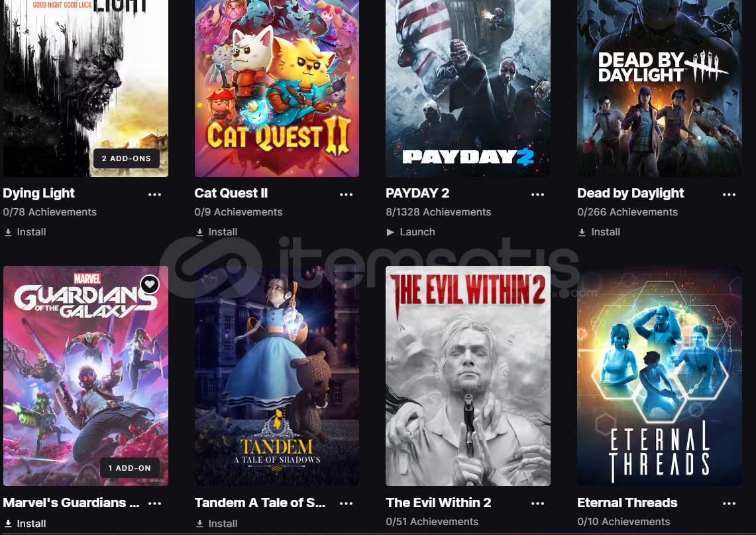The image size is (756, 535).
Task: Install Dead by Daylight
Action: (600, 232)
